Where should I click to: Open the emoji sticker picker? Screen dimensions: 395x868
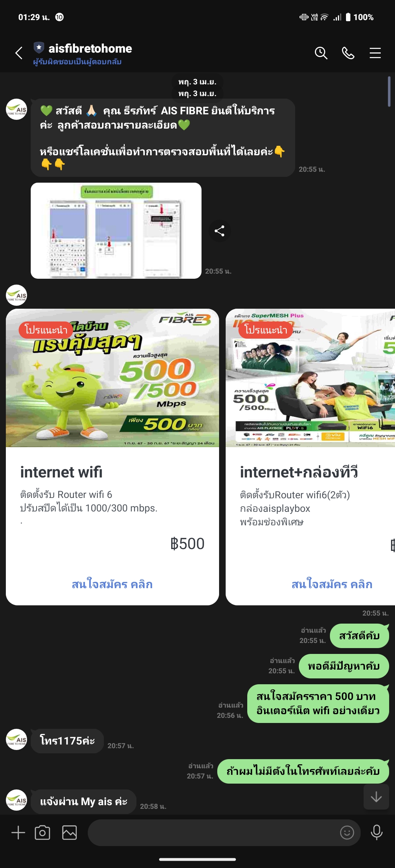pyautogui.click(x=347, y=833)
